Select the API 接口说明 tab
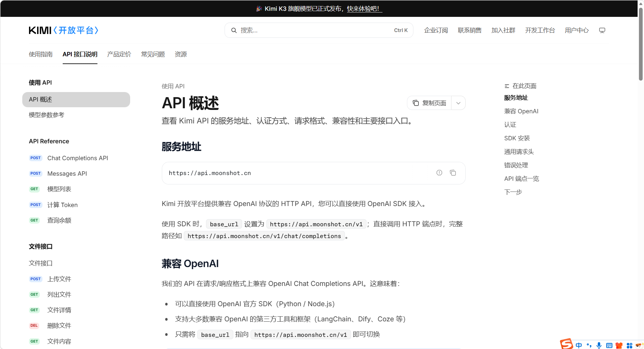This screenshot has height=349, width=644. tap(80, 54)
